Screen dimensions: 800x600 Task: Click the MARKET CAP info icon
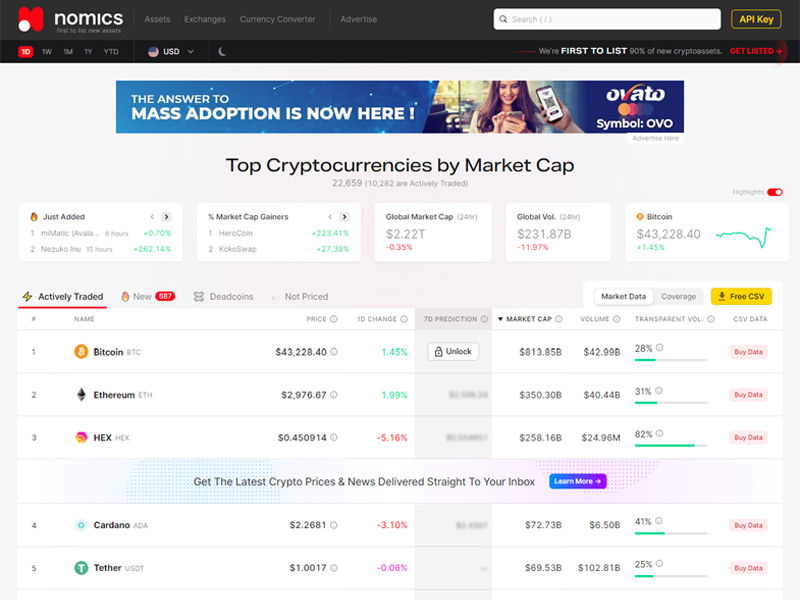[x=559, y=319]
